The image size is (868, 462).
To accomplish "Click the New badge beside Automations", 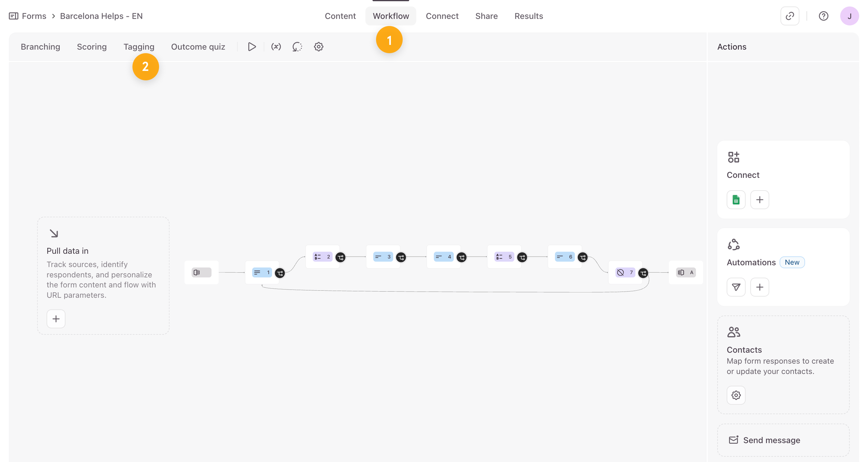I will click(x=792, y=262).
